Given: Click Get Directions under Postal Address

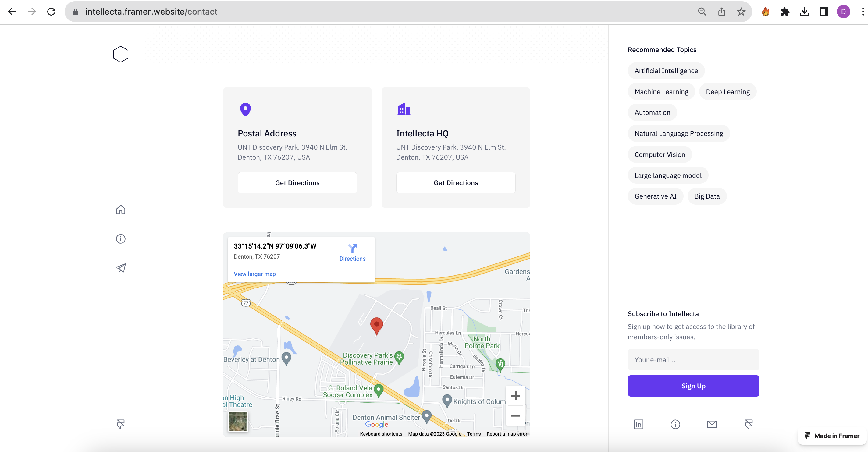Looking at the screenshot, I should tap(297, 183).
